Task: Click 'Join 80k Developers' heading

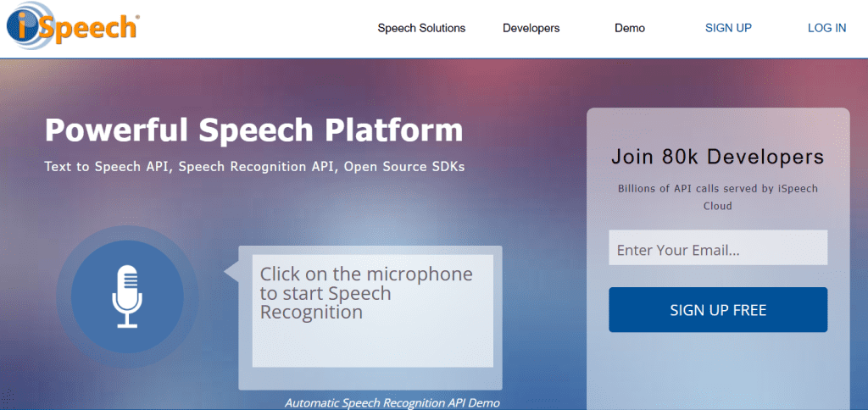Action: click(x=717, y=157)
